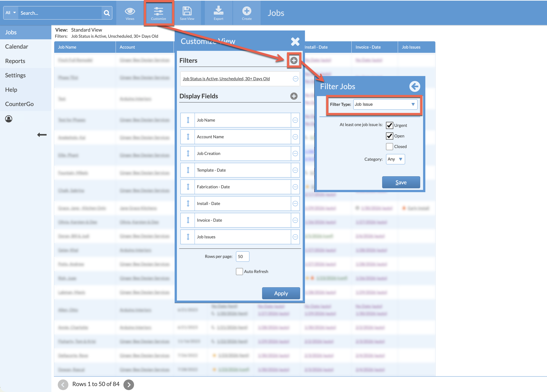This screenshot has width=547, height=392.
Task: Click the Create plus icon
Action: click(247, 13)
